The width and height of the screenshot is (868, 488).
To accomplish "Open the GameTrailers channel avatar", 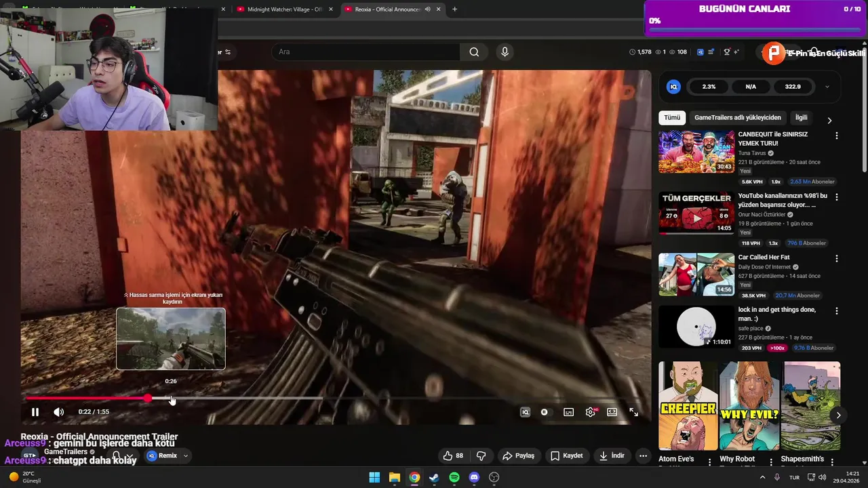I will 29,455.
